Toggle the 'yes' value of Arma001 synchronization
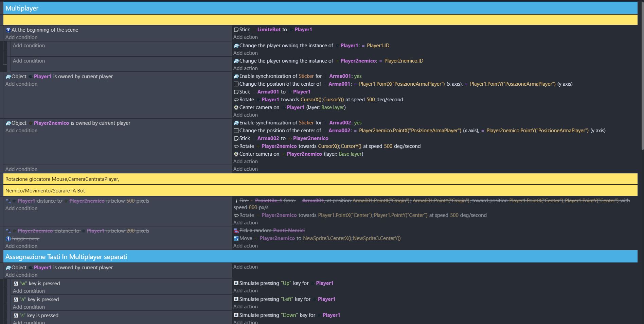The image size is (644, 324). point(358,76)
